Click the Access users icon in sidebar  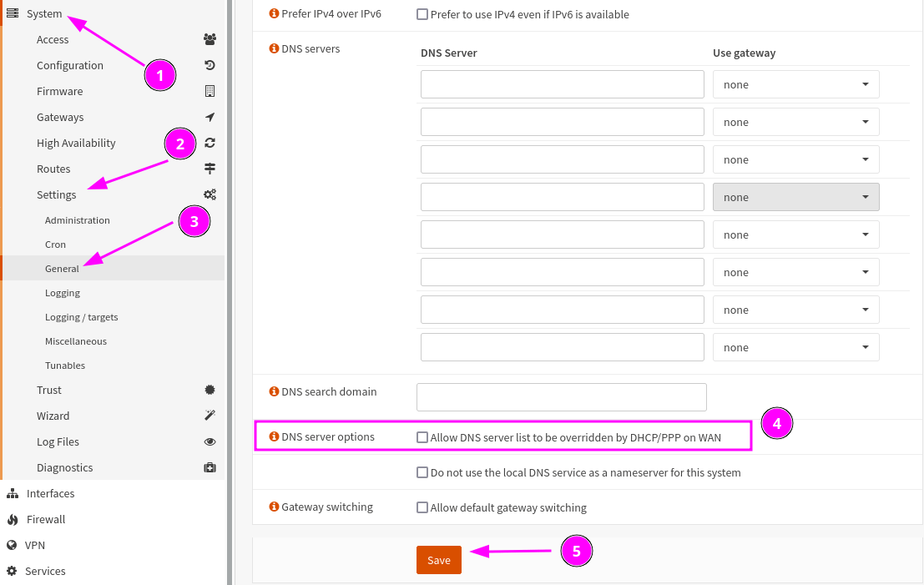pyautogui.click(x=210, y=39)
